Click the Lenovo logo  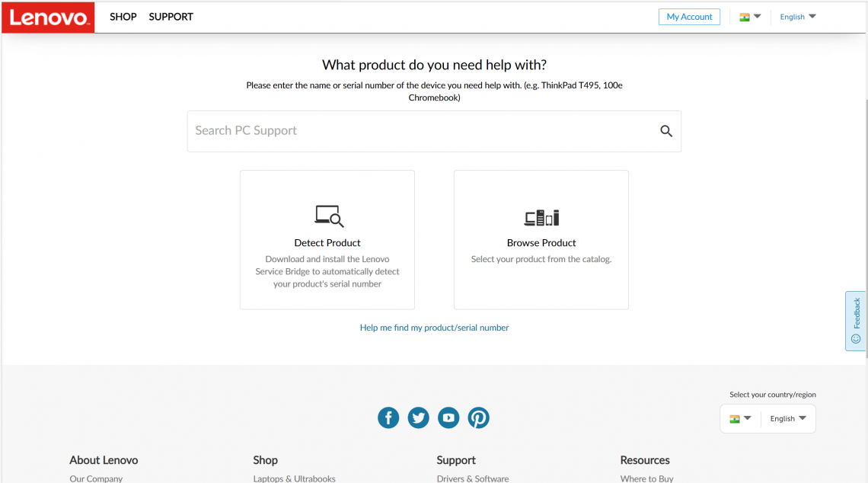(48, 17)
